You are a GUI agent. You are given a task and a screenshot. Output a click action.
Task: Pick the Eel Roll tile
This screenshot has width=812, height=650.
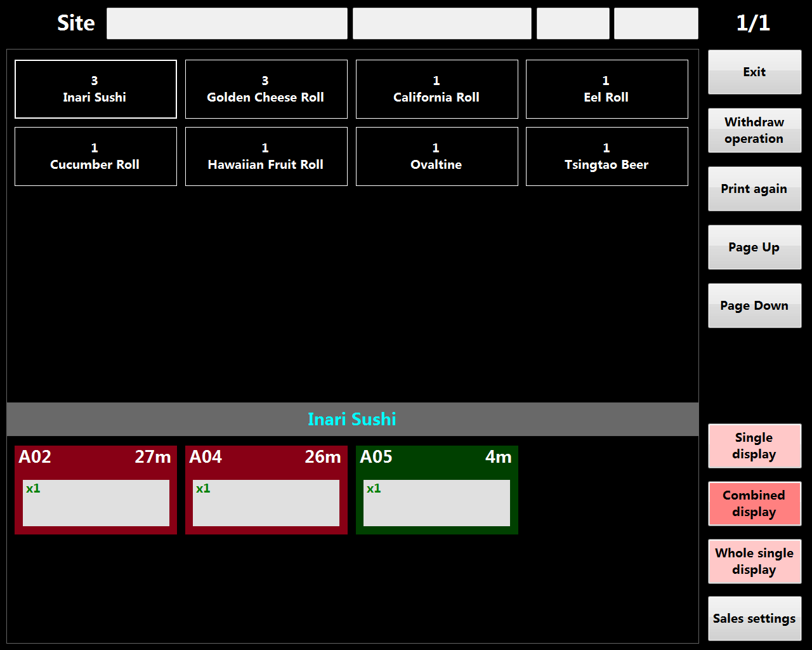(x=607, y=89)
